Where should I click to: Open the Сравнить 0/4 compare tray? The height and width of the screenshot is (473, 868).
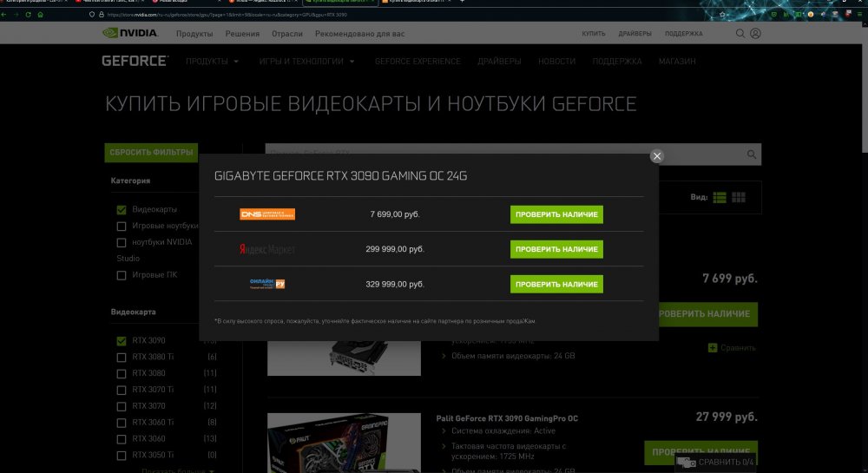point(715,463)
